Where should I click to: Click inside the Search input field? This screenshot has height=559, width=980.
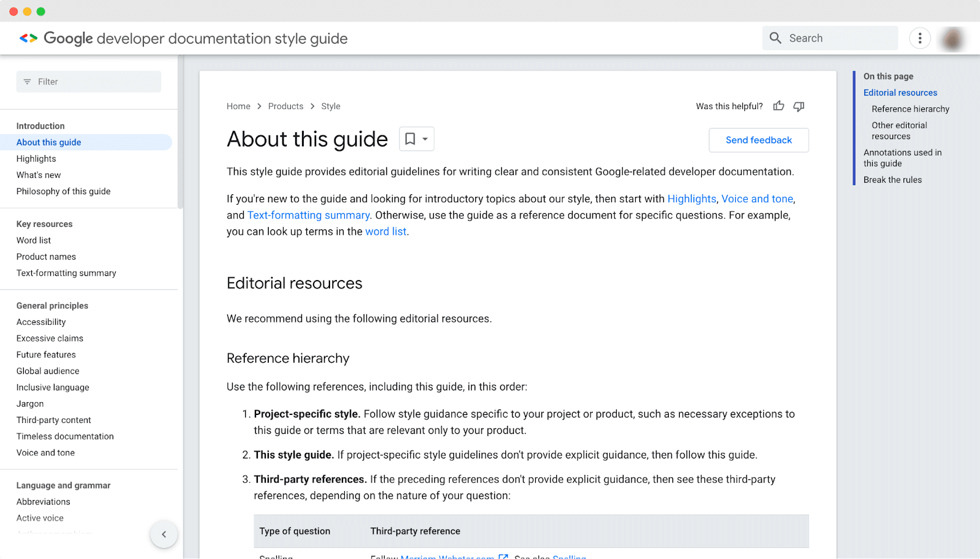tap(839, 38)
